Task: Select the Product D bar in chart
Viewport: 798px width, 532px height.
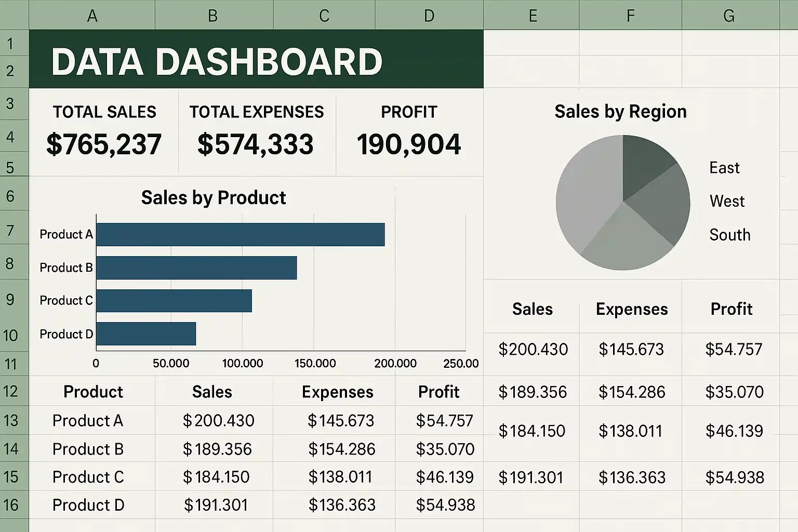Action: point(146,334)
